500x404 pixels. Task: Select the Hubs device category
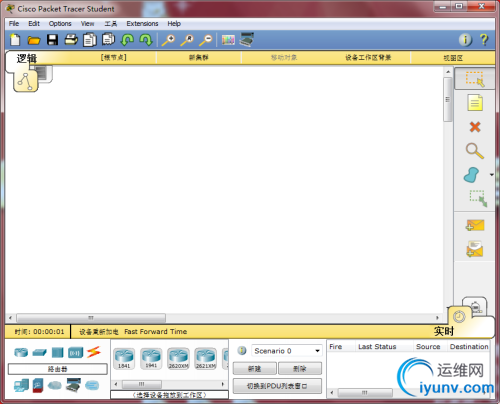point(57,352)
